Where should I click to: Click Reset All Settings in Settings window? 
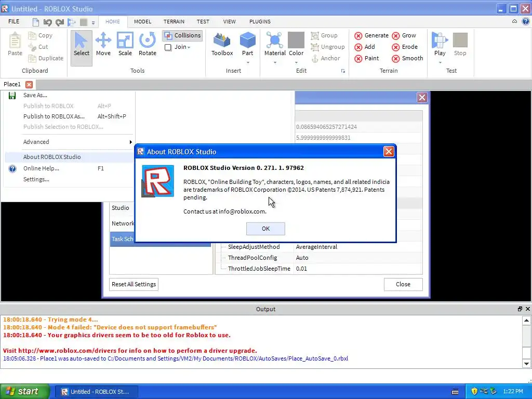pos(134,284)
